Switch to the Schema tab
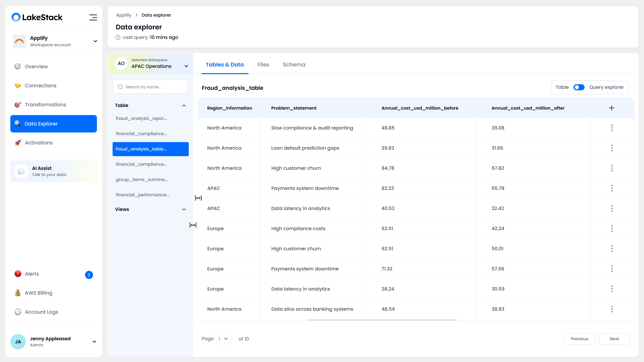Viewport: 644px width, 362px height. point(294,65)
